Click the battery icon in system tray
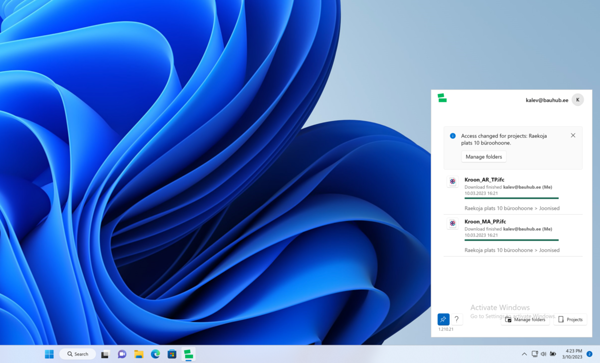600x363 pixels. (553, 354)
